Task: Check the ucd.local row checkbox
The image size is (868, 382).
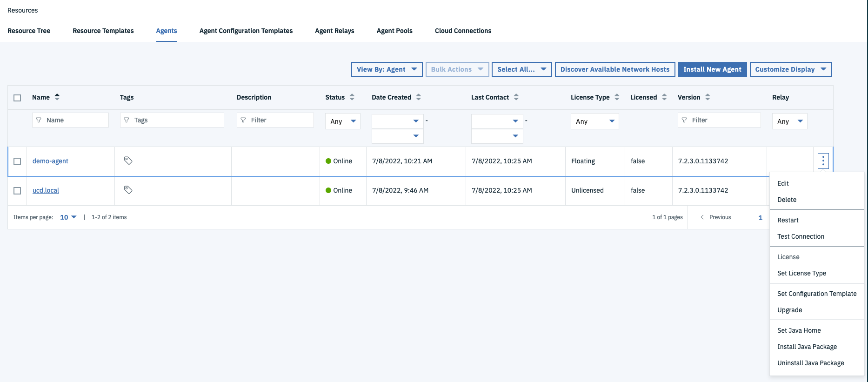Action: tap(17, 191)
